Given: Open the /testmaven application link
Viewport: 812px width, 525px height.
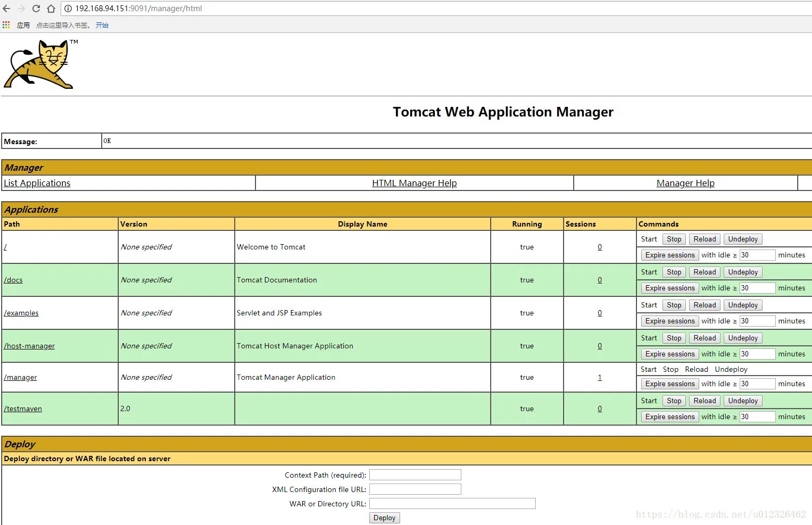Looking at the screenshot, I should pyautogui.click(x=23, y=409).
